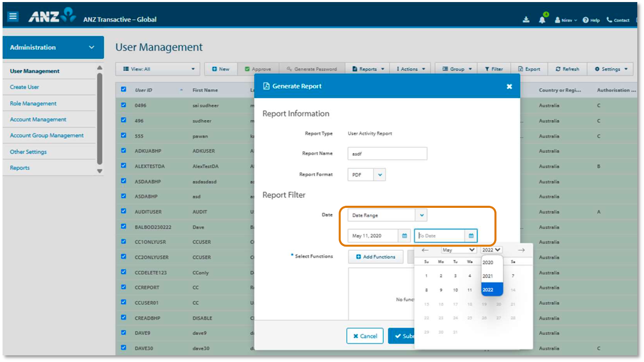Viewport: 644px width, 362px height.
Task: Go to previous month arrow in calendar
Action: click(425, 250)
